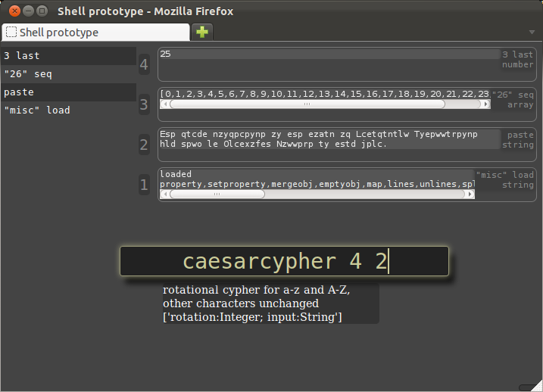Image resolution: width=543 pixels, height=392 pixels.
Task: Open a new tab with the green plus icon
Action: [202, 33]
